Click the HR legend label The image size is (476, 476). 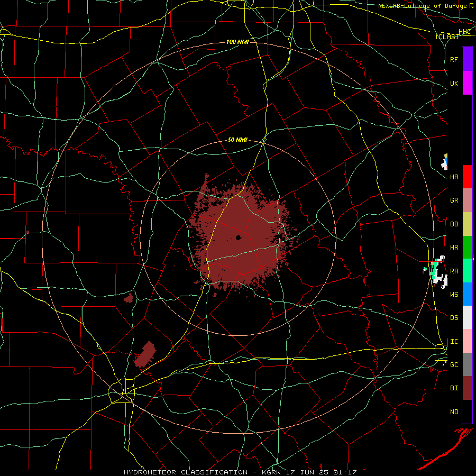pyautogui.click(x=454, y=248)
